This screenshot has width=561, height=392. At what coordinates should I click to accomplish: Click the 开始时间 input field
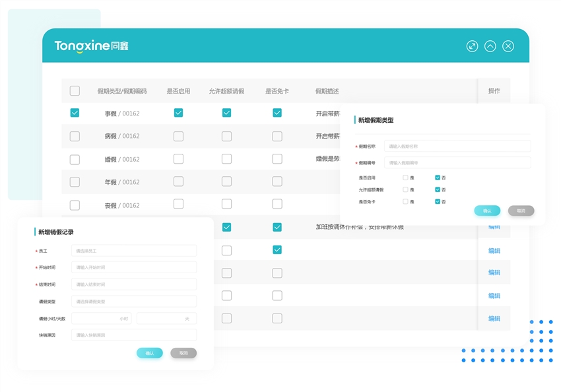click(x=133, y=267)
